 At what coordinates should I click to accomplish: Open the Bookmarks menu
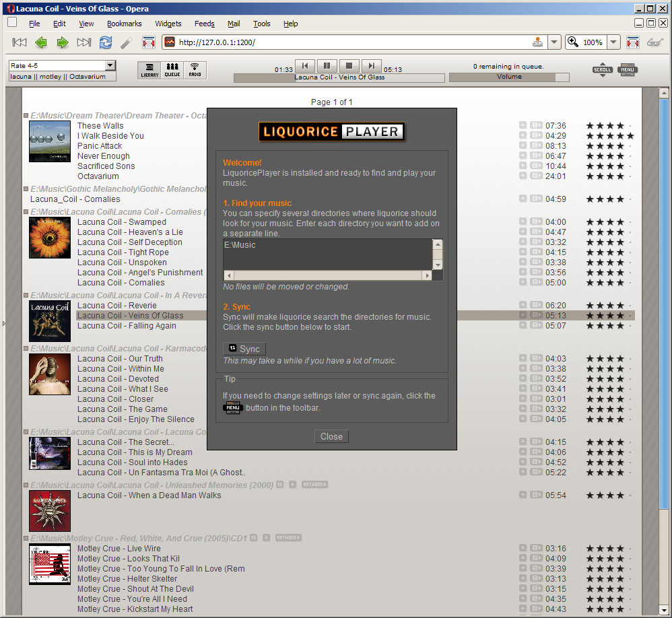tap(125, 24)
